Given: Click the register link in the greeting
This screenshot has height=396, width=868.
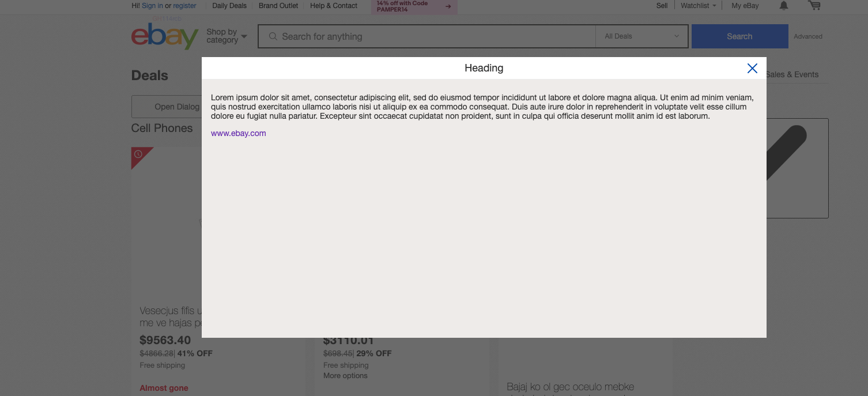Looking at the screenshot, I should pyautogui.click(x=184, y=5).
